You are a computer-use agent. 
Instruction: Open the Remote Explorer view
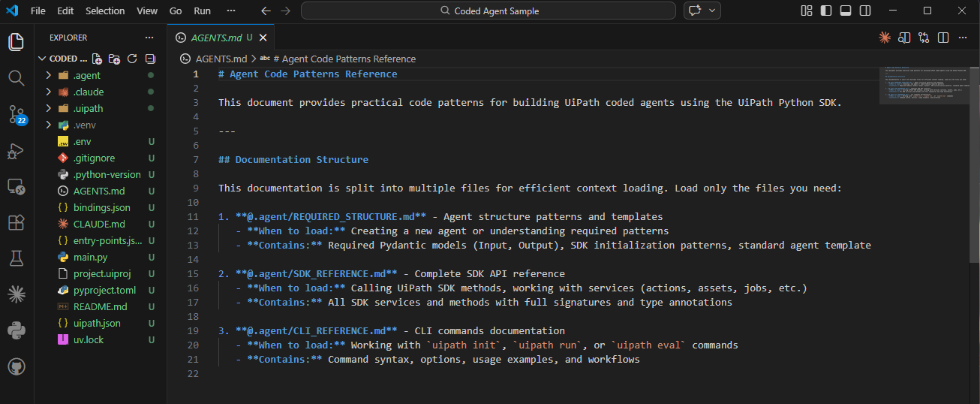coord(17,186)
